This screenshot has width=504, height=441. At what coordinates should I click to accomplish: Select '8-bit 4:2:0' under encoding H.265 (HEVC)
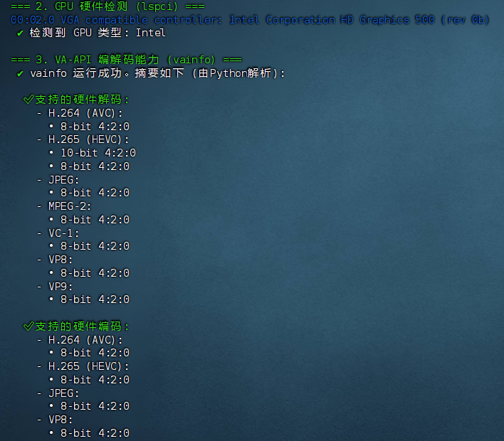(95, 380)
